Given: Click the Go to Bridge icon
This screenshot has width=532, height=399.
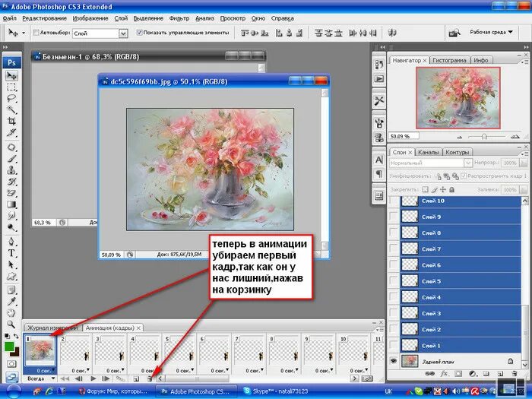Looking at the screenshot, I should pyautogui.click(x=454, y=33).
